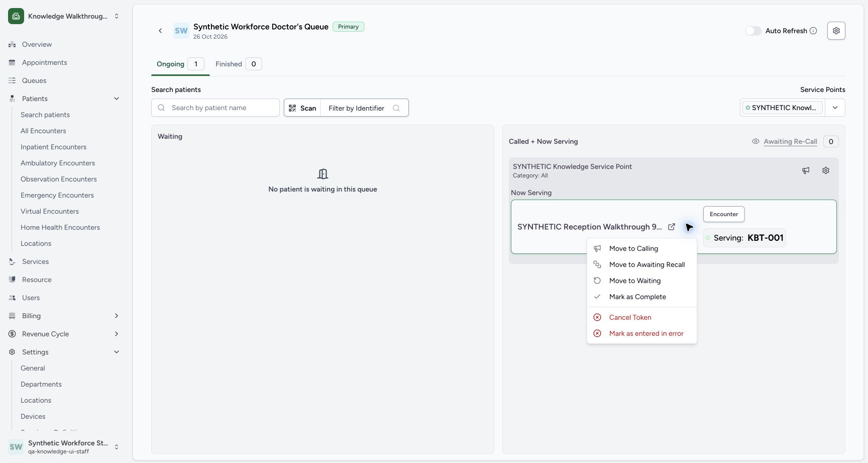The image size is (868, 463).
Task: Toggle eye icon beside Awaiting Re-Call
Action: (755, 142)
